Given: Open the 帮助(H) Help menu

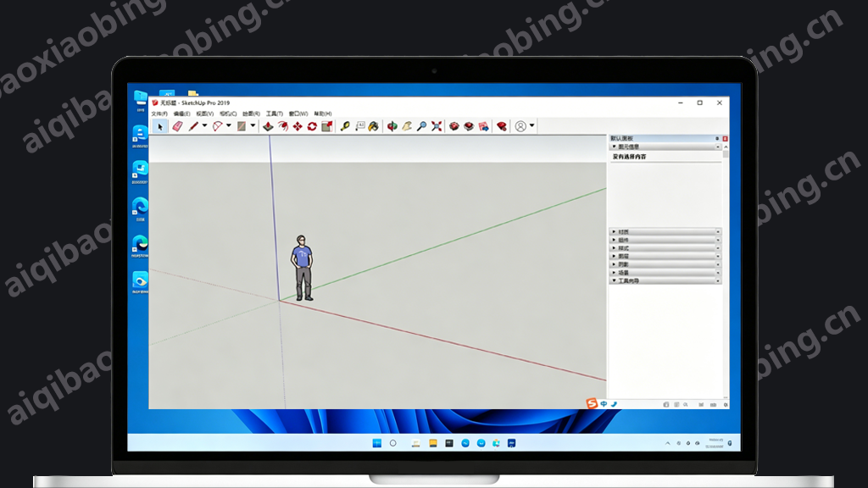Looking at the screenshot, I should coord(323,114).
